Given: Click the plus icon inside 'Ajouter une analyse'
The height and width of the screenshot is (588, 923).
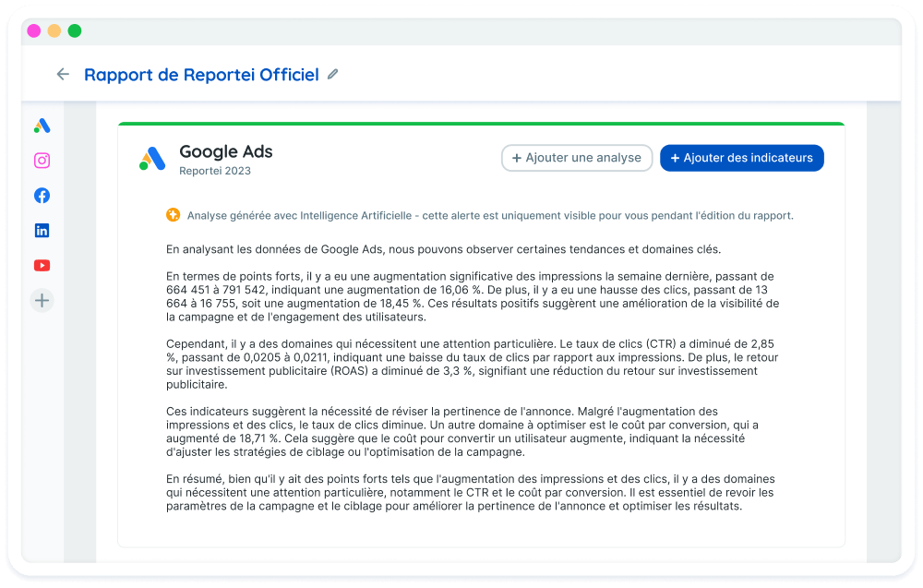Looking at the screenshot, I should (516, 158).
